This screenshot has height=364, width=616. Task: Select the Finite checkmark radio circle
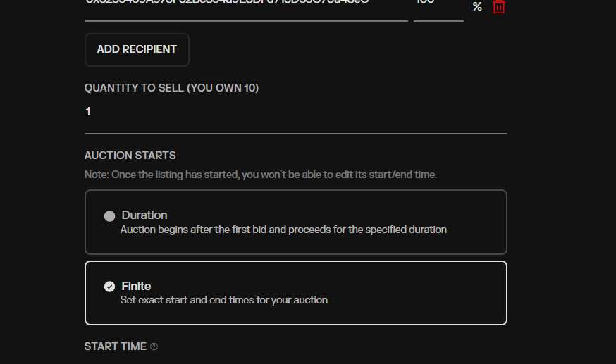click(109, 287)
